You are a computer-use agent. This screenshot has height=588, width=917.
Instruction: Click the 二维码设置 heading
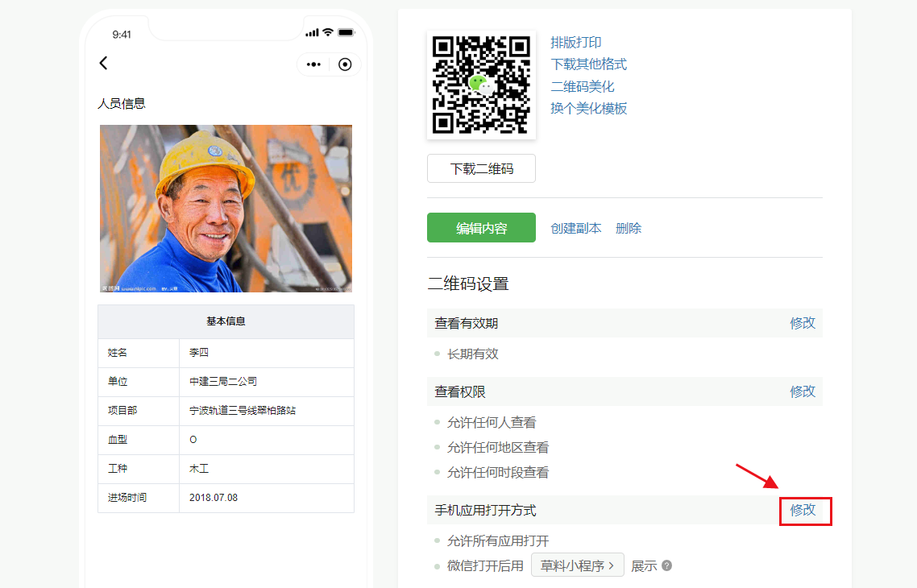click(468, 284)
